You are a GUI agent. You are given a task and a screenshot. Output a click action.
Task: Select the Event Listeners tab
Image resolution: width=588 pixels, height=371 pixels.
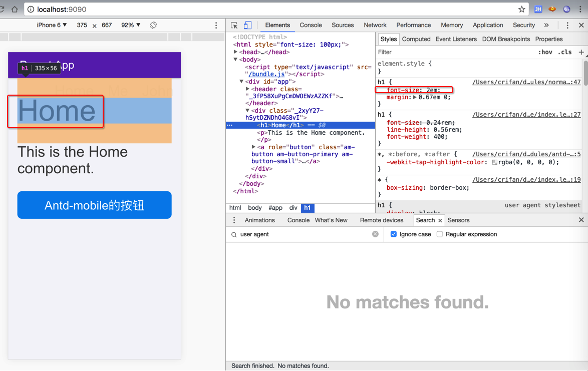[456, 39]
